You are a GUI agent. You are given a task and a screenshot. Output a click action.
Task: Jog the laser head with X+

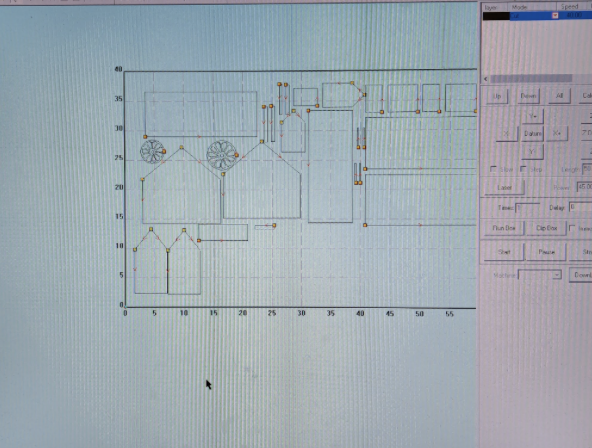point(557,133)
